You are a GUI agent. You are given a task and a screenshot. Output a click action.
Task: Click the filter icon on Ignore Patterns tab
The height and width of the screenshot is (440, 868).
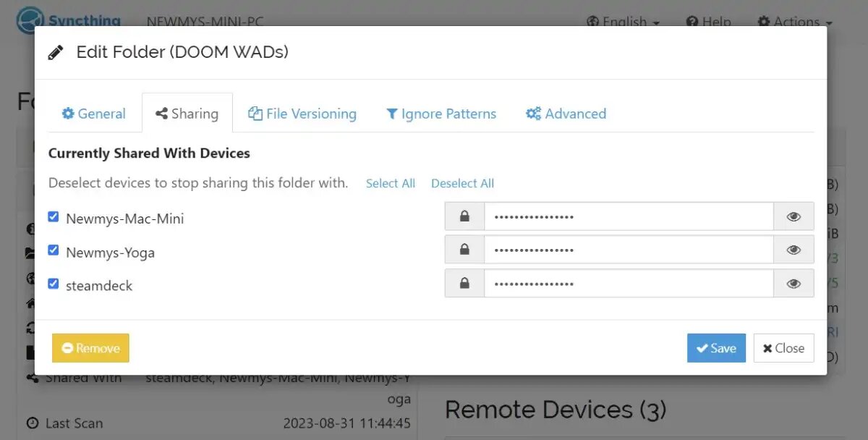tap(392, 114)
